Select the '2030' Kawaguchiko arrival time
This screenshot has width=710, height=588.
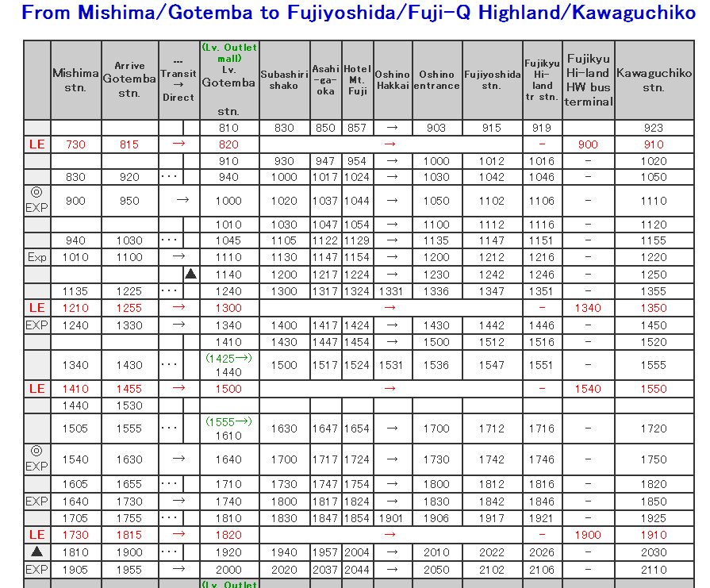[x=654, y=552]
